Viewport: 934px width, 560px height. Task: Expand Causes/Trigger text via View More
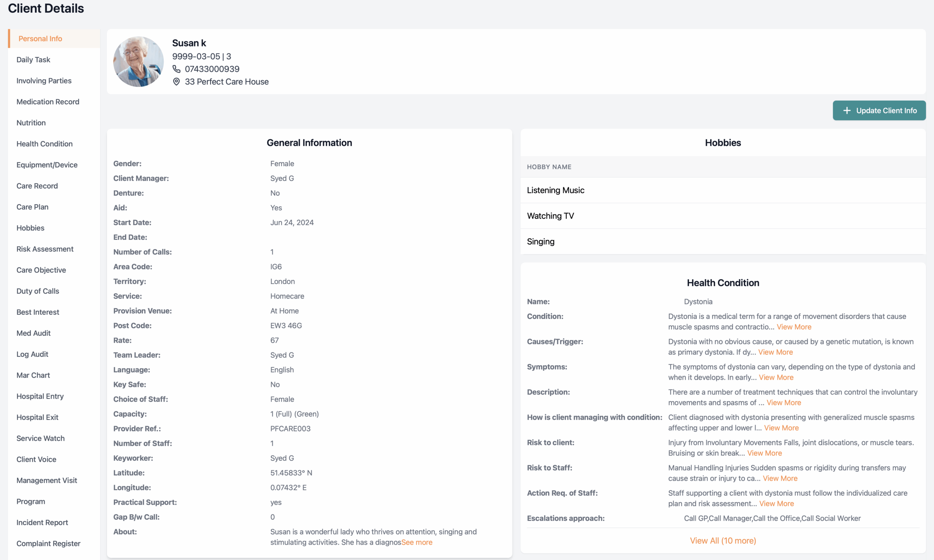[x=775, y=352]
